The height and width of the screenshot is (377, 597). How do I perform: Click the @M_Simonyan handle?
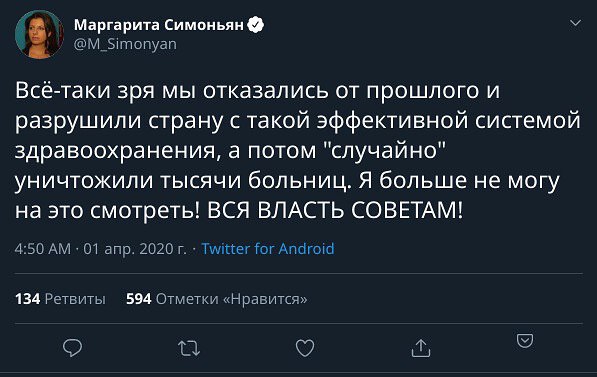click(x=125, y=44)
